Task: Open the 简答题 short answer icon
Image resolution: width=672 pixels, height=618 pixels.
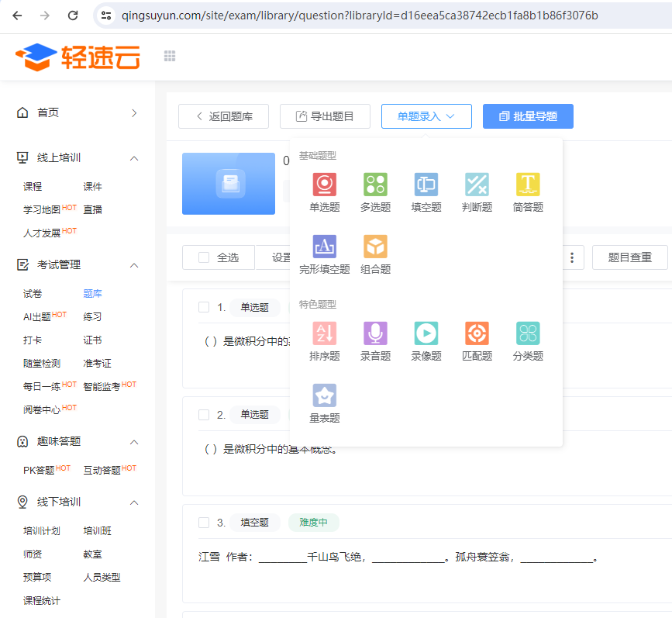Action: click(528, 185)
